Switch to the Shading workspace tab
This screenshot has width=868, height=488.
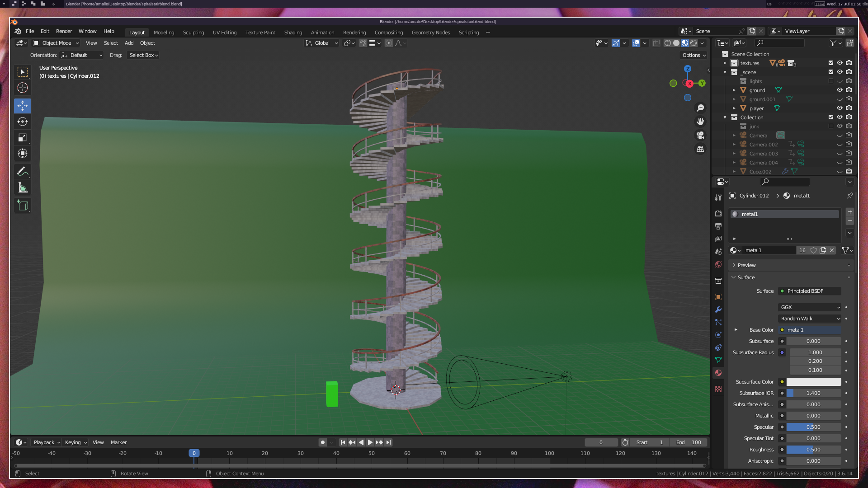pos(293,33)
